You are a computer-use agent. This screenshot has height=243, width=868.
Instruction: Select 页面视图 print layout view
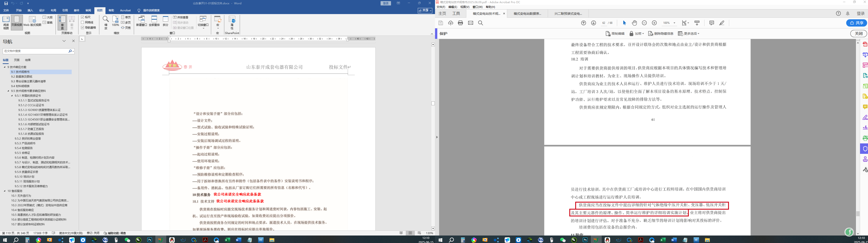pyautogui.click(x=17, y=22)
